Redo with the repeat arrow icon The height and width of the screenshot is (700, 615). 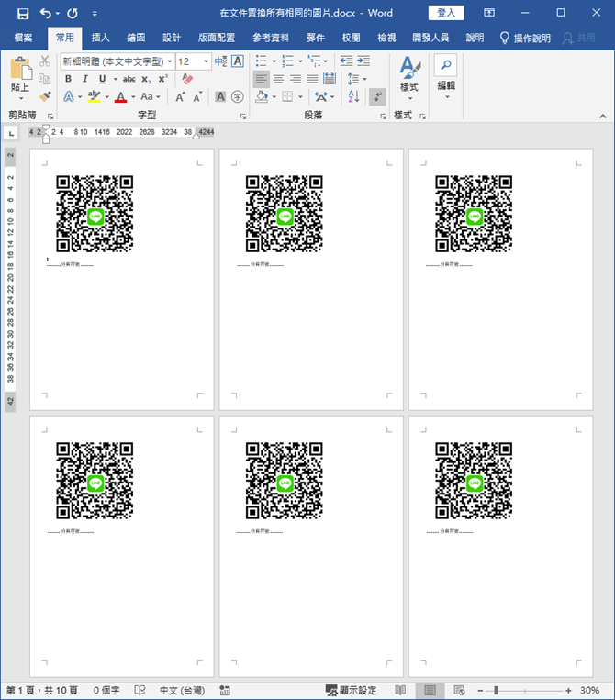click(x=73, y=14)
